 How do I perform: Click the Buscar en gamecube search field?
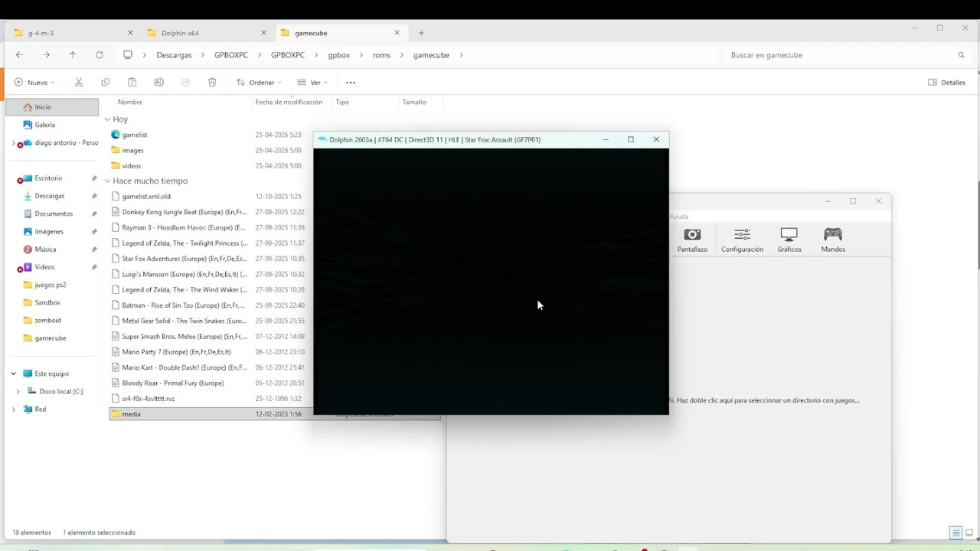pos(846,55)
